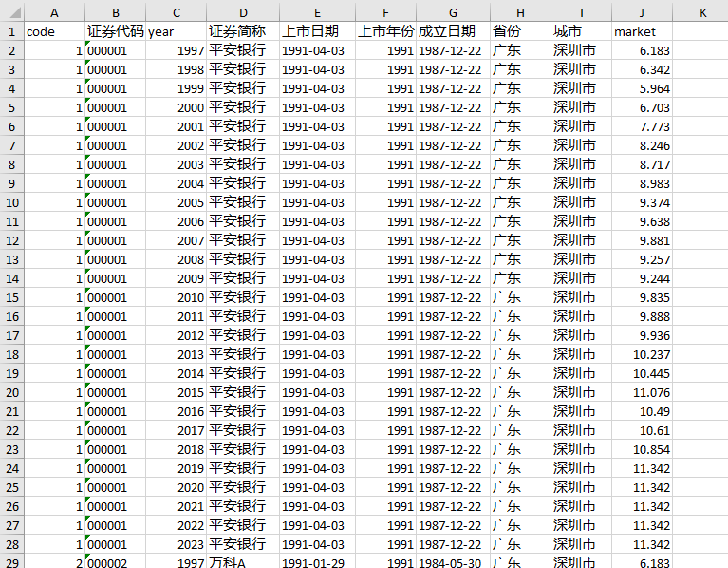Select column I header
This screenshot has width=728, height=568.
coord(581,12)
